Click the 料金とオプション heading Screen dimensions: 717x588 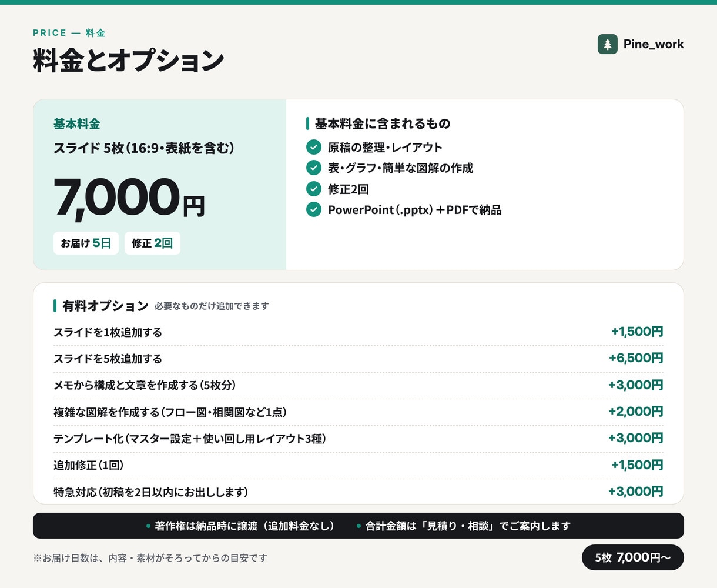coord(129,61)
